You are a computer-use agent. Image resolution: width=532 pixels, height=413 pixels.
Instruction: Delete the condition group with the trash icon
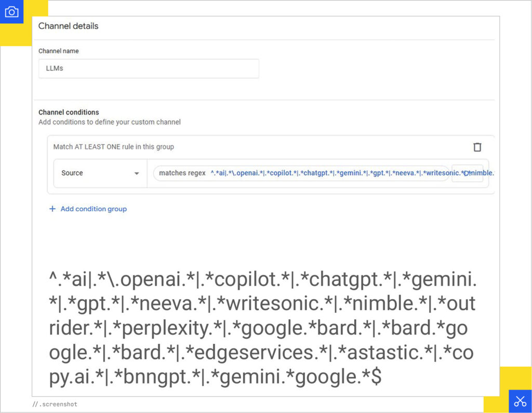(x=477, y=147)
